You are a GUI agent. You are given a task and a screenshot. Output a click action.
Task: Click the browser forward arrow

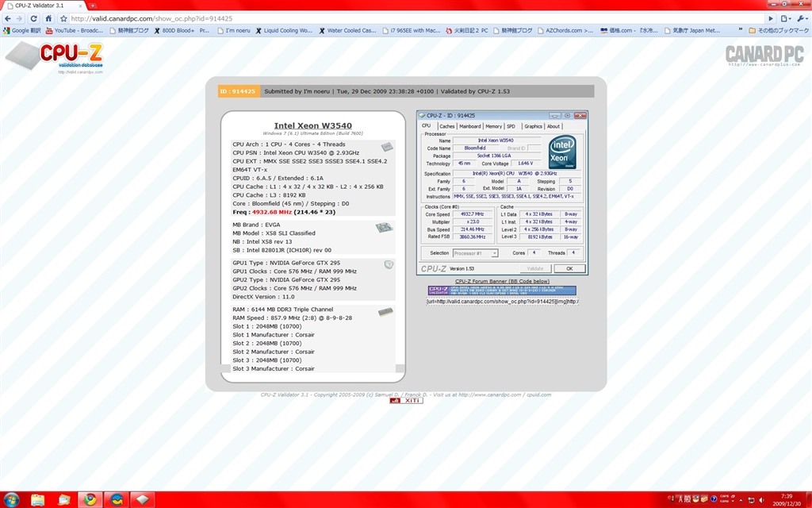pyautogui.click(x=20, y=19)
